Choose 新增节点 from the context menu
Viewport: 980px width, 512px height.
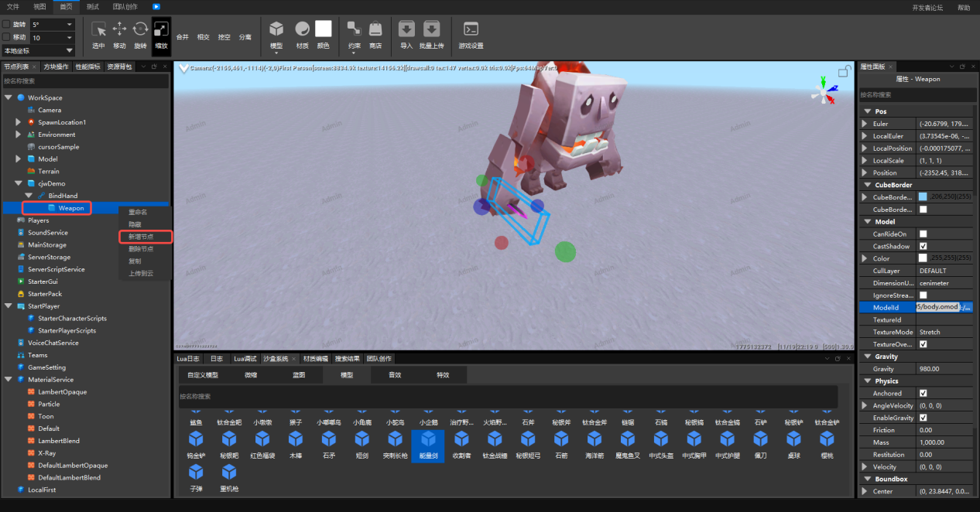coord(141,237)
